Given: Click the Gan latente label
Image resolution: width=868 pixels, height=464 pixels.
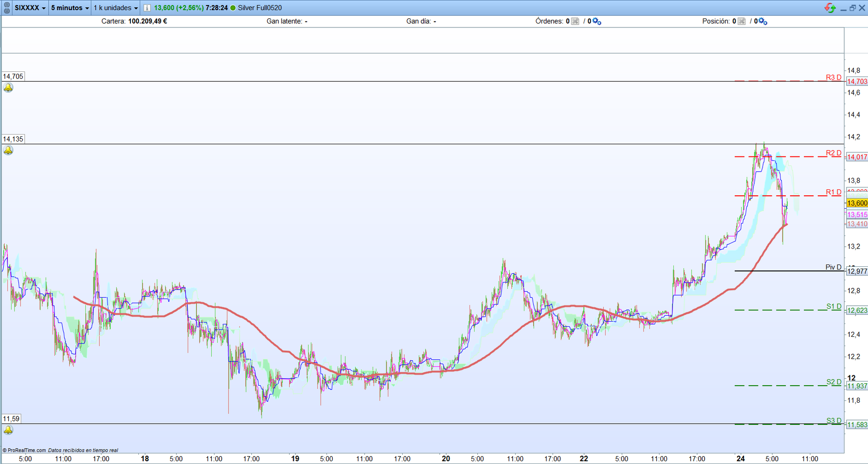Looking at the screenshot, I should (x=284, y=21).
